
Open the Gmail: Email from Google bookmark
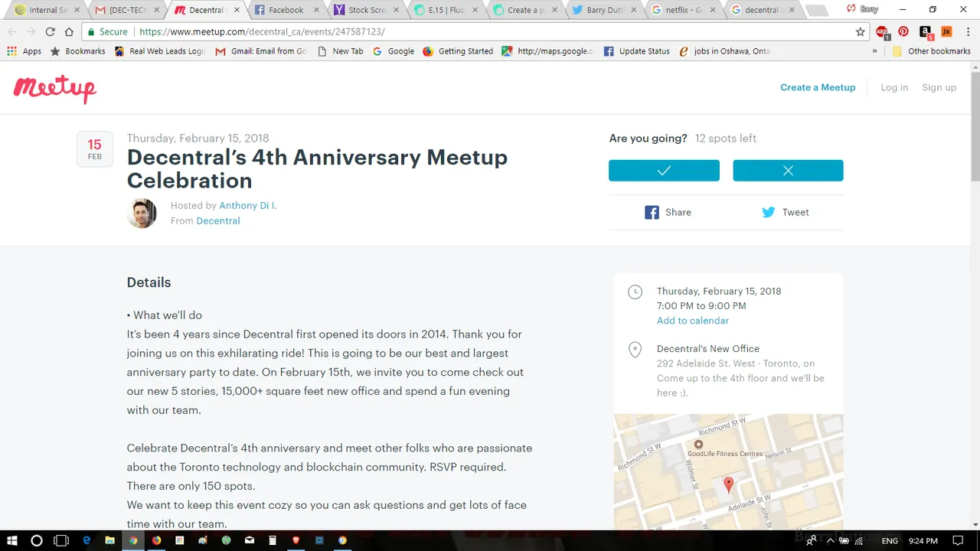pyautogui.click(x=262, y=51)
